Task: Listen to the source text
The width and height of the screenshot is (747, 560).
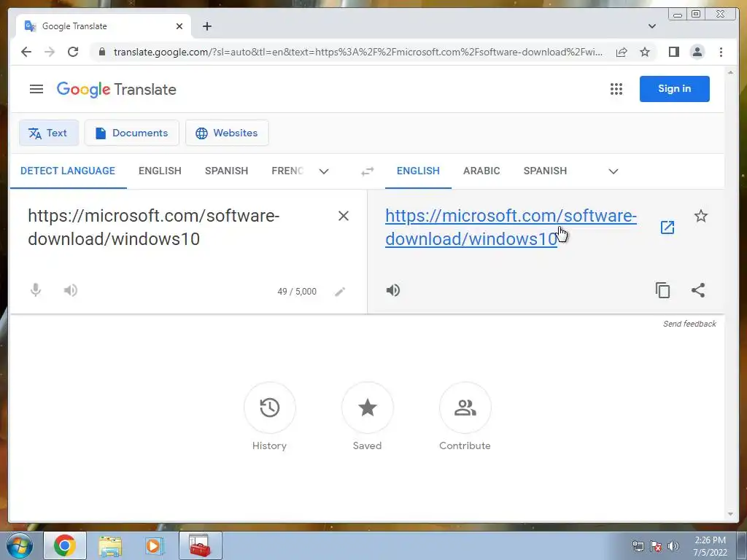Action: point(71,290)
